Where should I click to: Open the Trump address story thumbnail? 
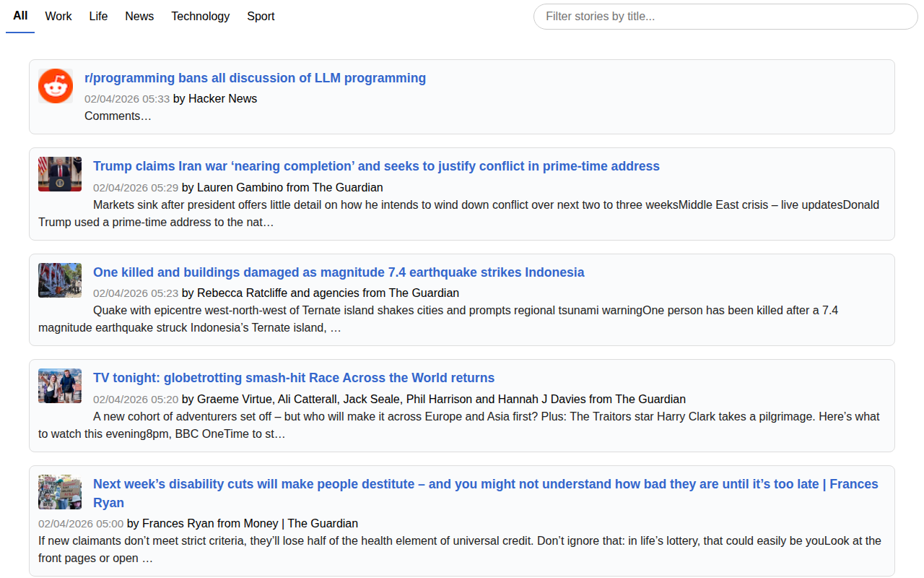click(x=60, y=174)
